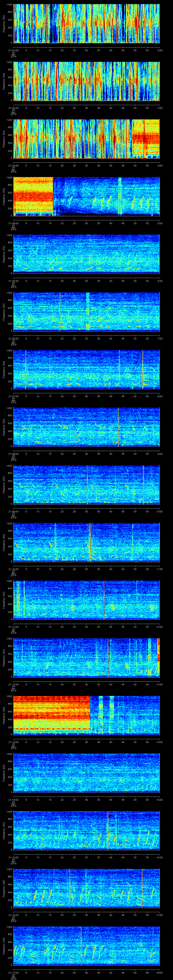This screenshot has width=173, height=980.
Task: Click the '21:05:00' start time label
Action: 14,281
